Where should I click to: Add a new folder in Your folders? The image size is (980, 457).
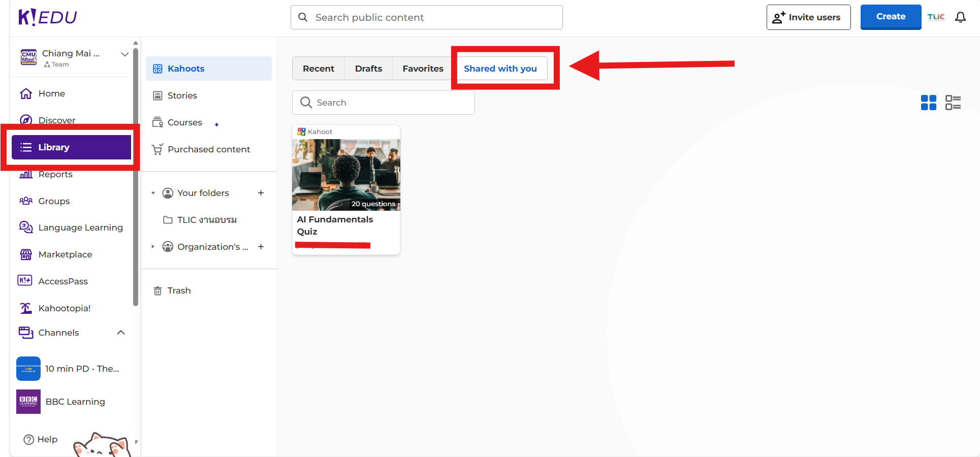261,193
